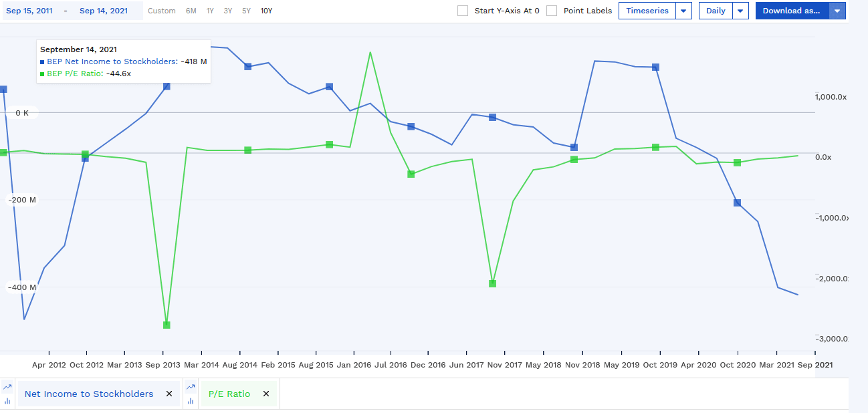Image resolution: width=868 pixels, height=413 pixels.
Task: Select the 5Y range
Action: tap(247, 11)
